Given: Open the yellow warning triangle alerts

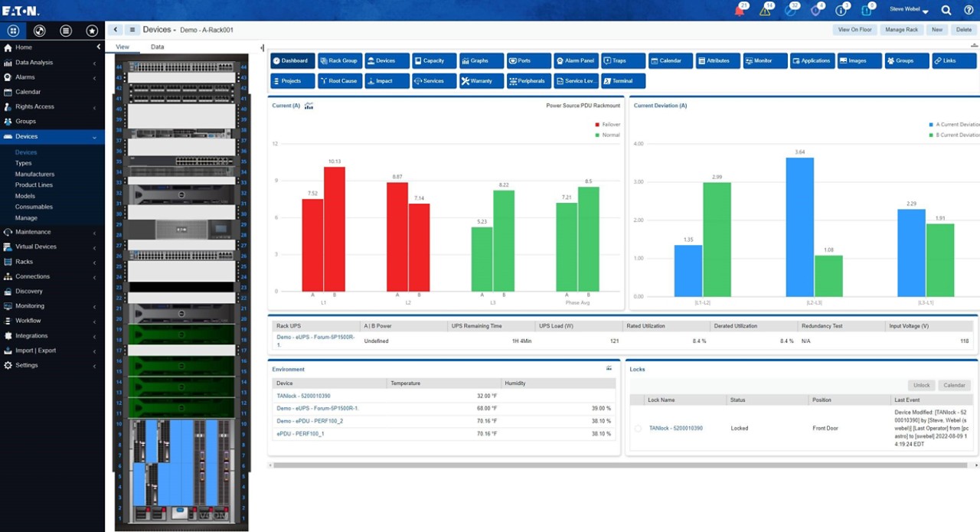Looking at the screenshot, I should [765, 11].
